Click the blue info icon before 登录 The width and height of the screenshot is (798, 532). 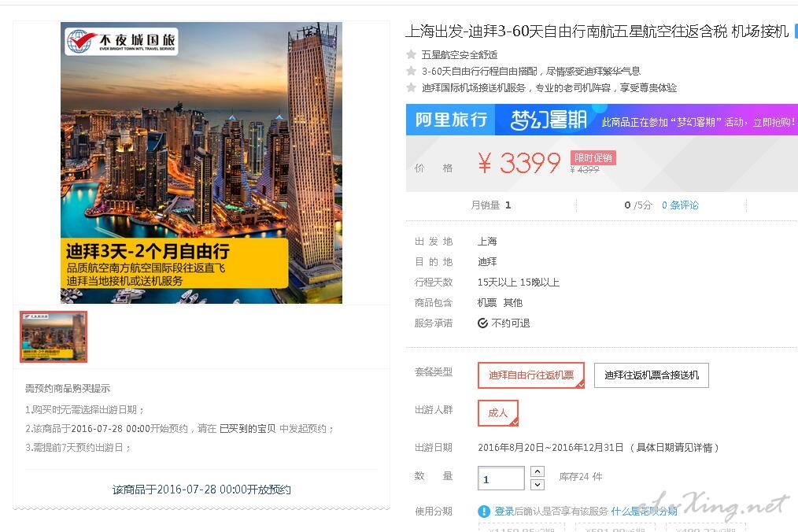(x=484, y=511)
